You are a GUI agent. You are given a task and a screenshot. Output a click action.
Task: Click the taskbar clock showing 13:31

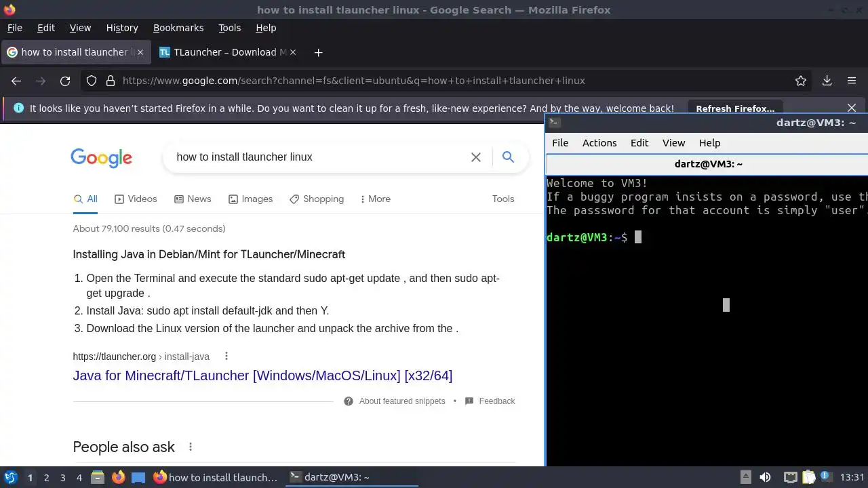852,477
